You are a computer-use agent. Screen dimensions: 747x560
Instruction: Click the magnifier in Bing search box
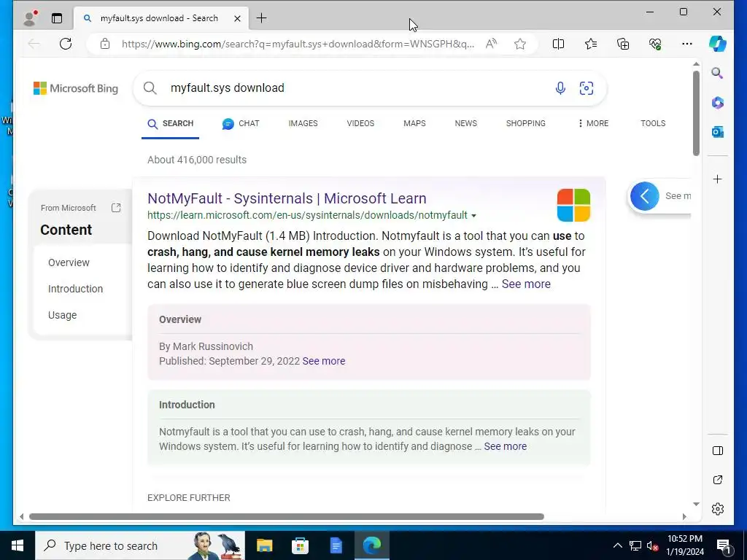click(x=150, y=87)
